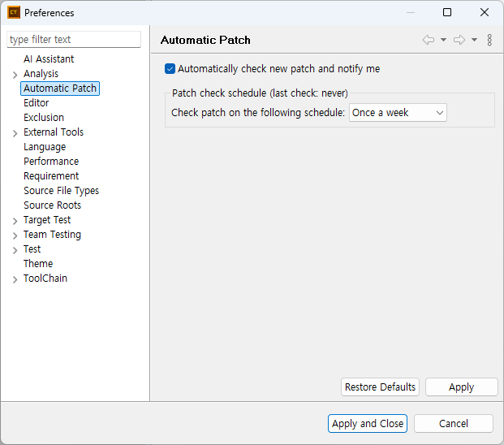Uncheck Automatically check new patch and notify me
The height and width of the screenshot is (445, 504).
[x=170, y=69]
